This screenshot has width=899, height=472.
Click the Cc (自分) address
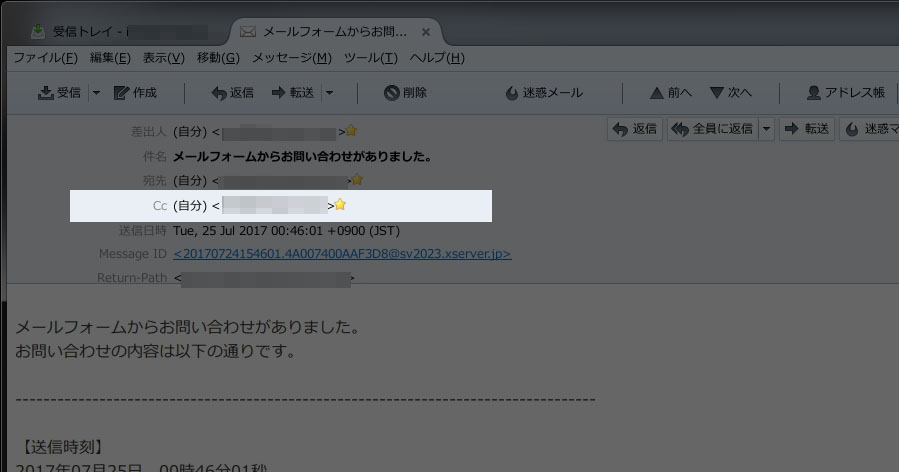(x=253, y=205)
